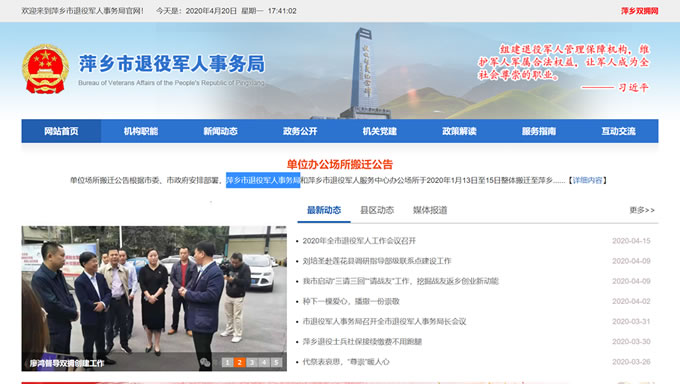Click the site title 萍乡市退役军人事务局
Viewport: 680px width, 384px height.
172,64
